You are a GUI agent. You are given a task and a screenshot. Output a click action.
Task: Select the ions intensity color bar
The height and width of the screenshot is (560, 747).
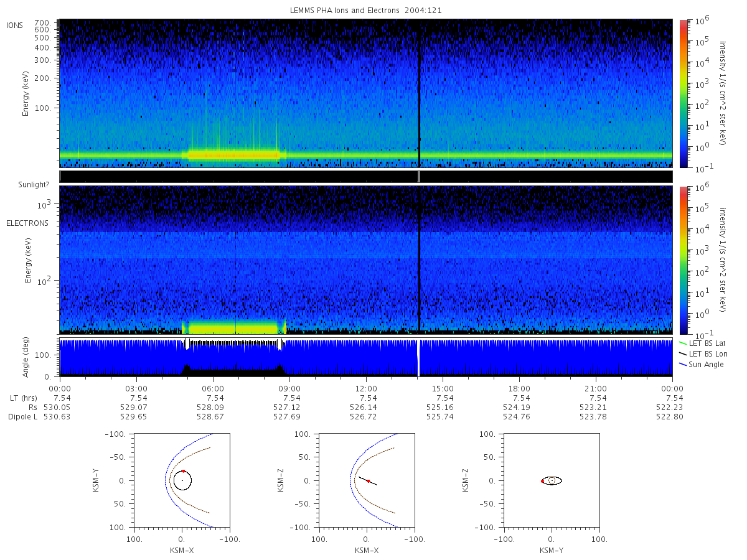click(x=683, y=93)
